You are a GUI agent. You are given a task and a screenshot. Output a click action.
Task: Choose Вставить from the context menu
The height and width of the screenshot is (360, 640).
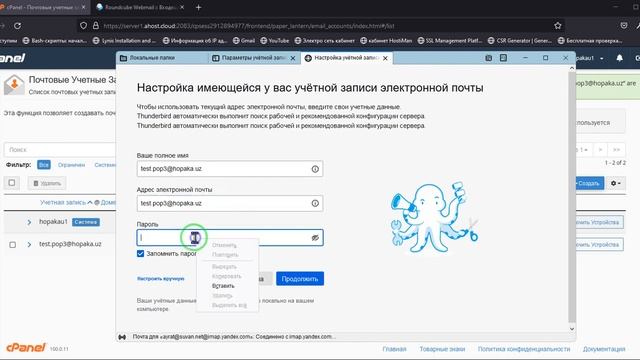pyautogui.click(x=223, y=286)
